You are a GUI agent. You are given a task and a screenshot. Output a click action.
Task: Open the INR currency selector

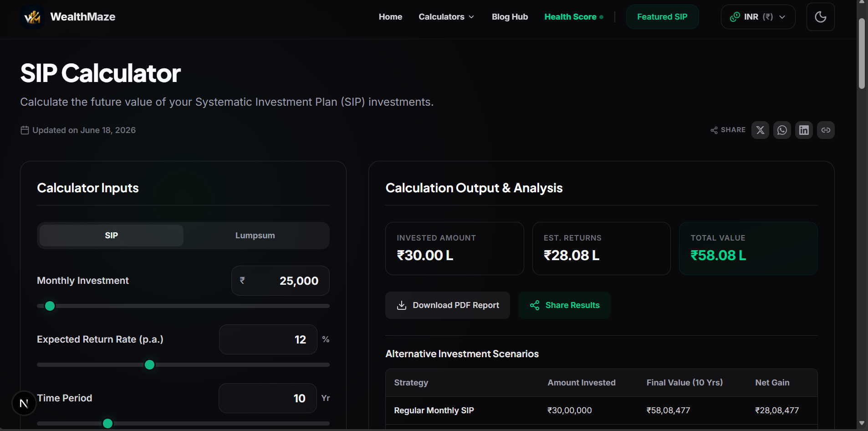(x=758, y=17)
